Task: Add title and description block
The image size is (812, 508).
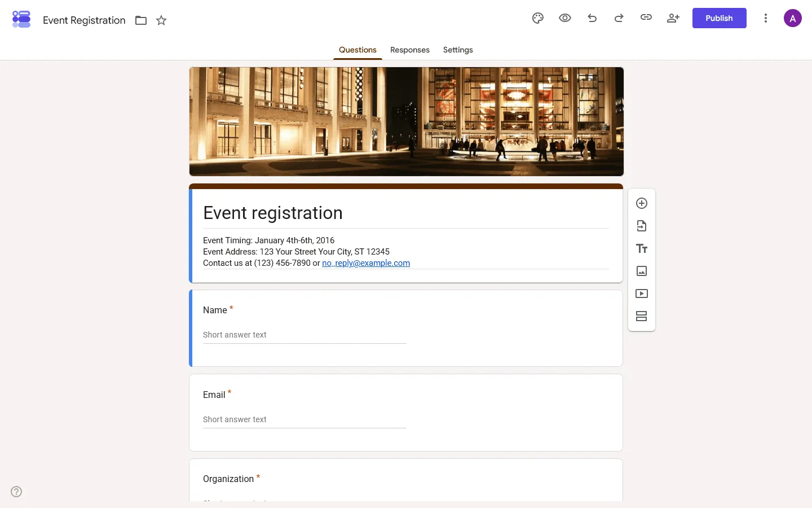Action: 642,248
